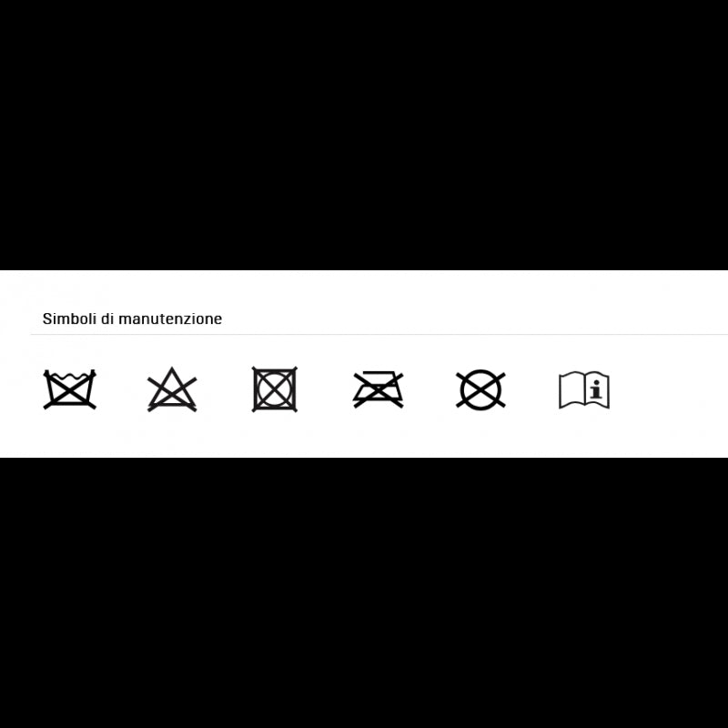The width and height of the screenshot is (728, 728).
Task: Click the thin divider line under the heading
Action: [379, 334]
